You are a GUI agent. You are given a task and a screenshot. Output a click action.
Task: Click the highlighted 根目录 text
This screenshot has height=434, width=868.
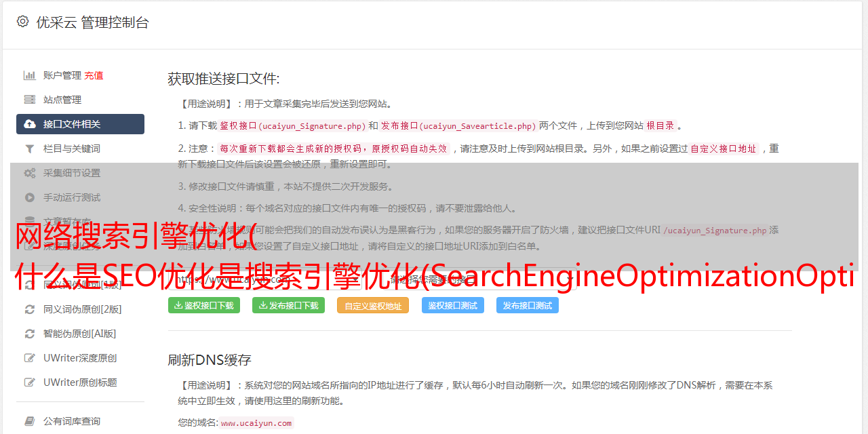click(x=660, y=126)
